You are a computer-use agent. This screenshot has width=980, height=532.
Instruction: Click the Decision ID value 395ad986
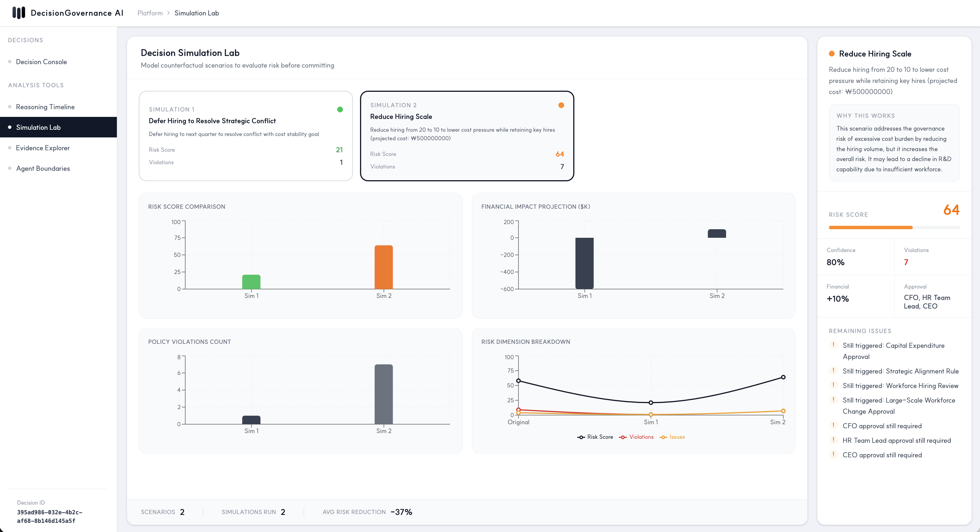point(50,516)
